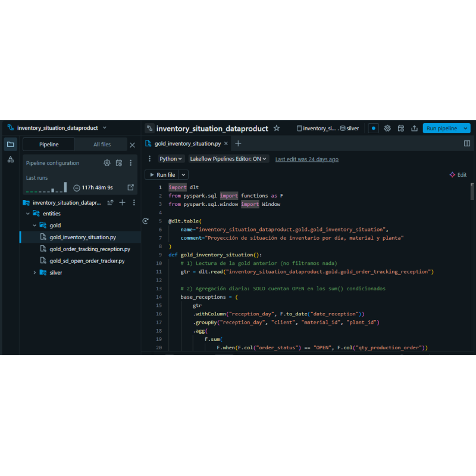Open the pipeline settings gear icon

387,127
